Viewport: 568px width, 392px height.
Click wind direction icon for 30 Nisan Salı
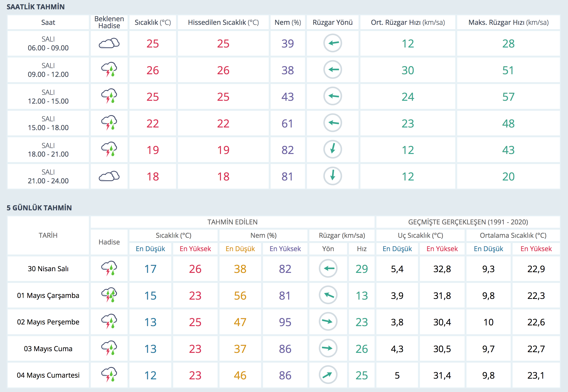328,269
